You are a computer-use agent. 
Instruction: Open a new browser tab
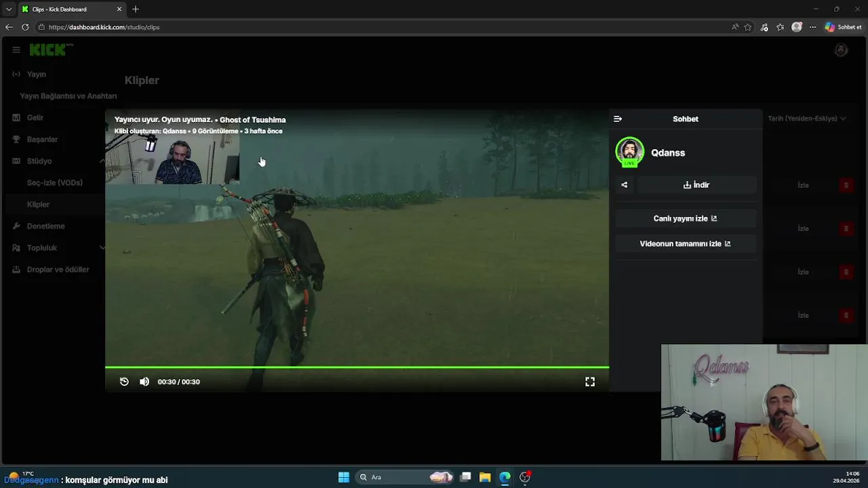click(136, 9)
